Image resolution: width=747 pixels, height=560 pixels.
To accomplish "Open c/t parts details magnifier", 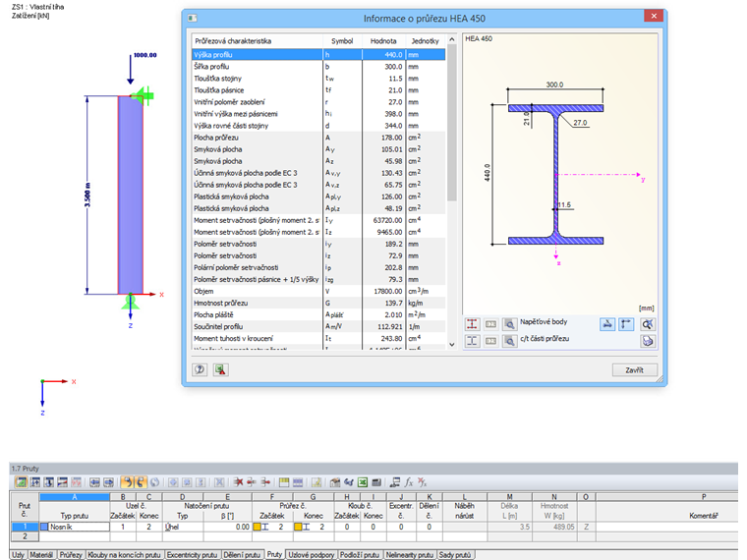I will (x=509, y=341).
